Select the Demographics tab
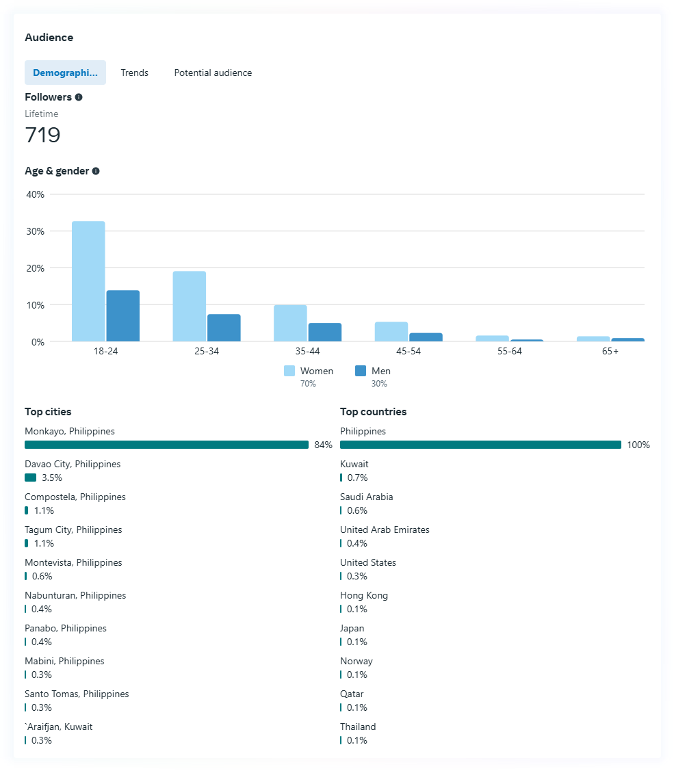Image resolution: width=687 pixels, height=784 pixels. point(65,73)
